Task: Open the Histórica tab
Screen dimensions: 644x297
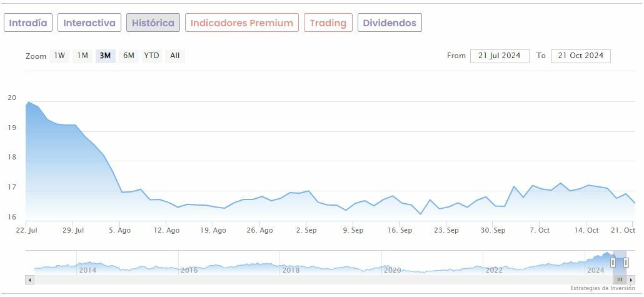Action: [x=153, y=23]
